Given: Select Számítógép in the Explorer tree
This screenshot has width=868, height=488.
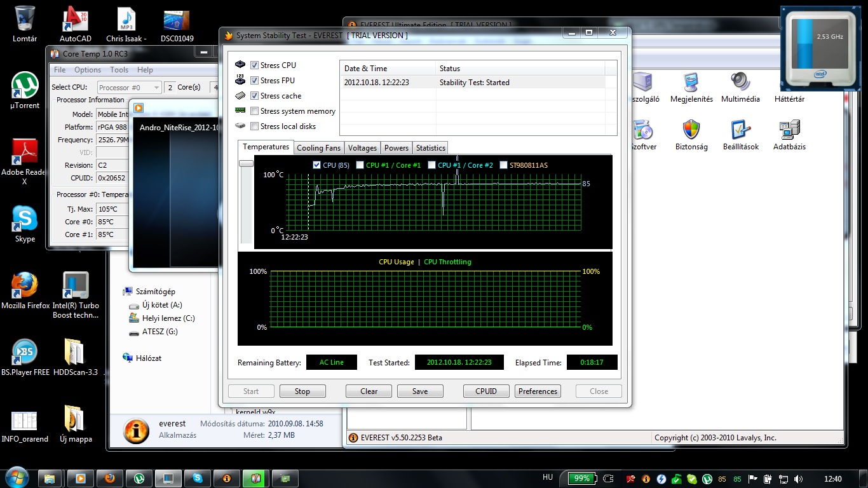Looking at the screenshot, I should [149, 292].
